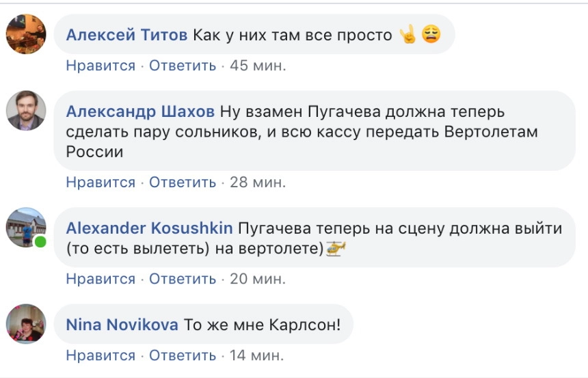588x378 pixels.
Task: Like Nina Novikova's comment with Нравится
Action: 101,355
